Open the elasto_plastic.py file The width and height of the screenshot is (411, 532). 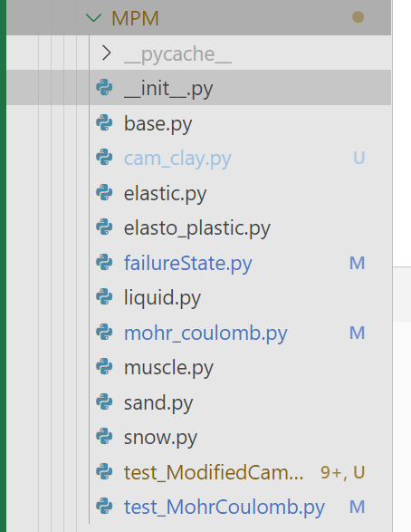[x=196, y=228]
